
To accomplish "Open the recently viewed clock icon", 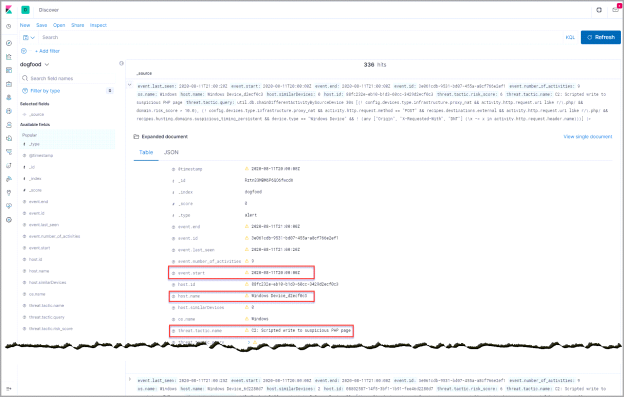I will point(9,26).
